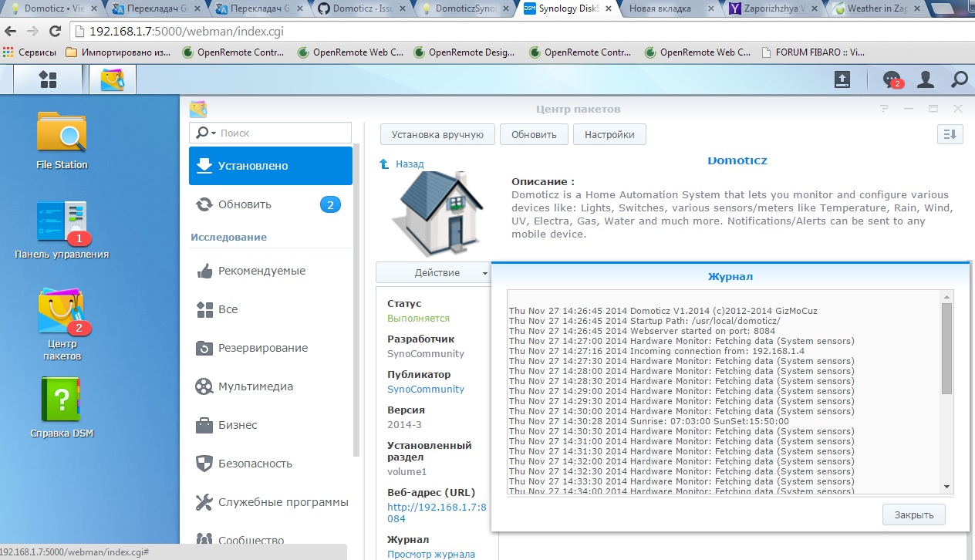Click the Обновить toolbar button
Image resolution: width=975 pixels, height=560 pixels.
pos(534,134)
